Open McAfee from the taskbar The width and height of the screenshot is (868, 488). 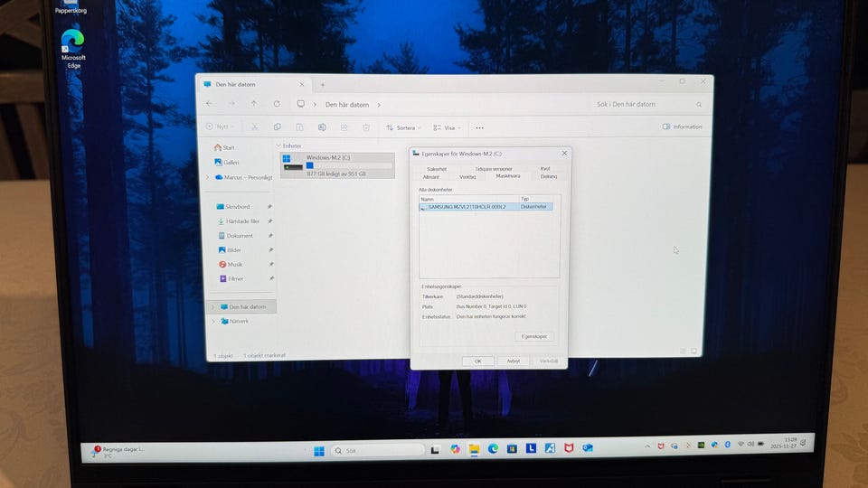[x=569, y=448]
